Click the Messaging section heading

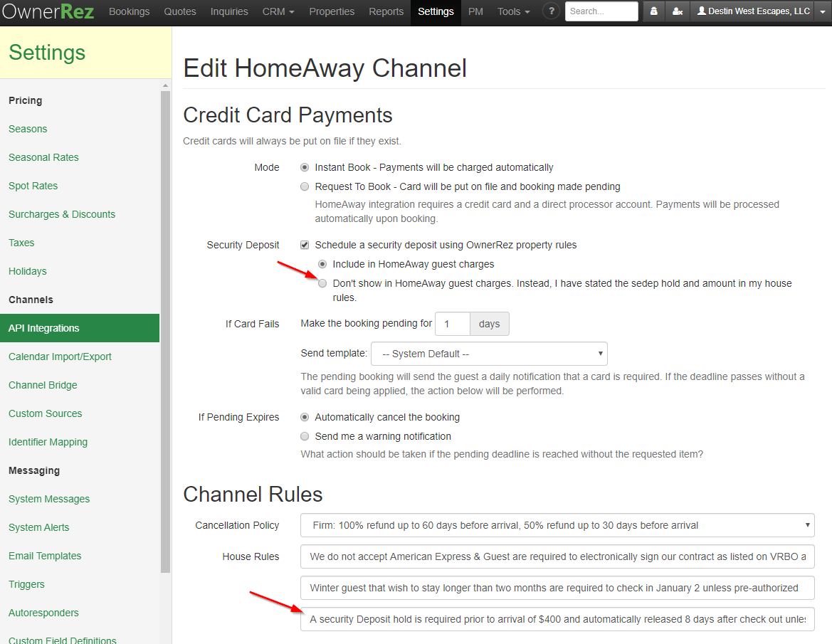click(34, 470)
